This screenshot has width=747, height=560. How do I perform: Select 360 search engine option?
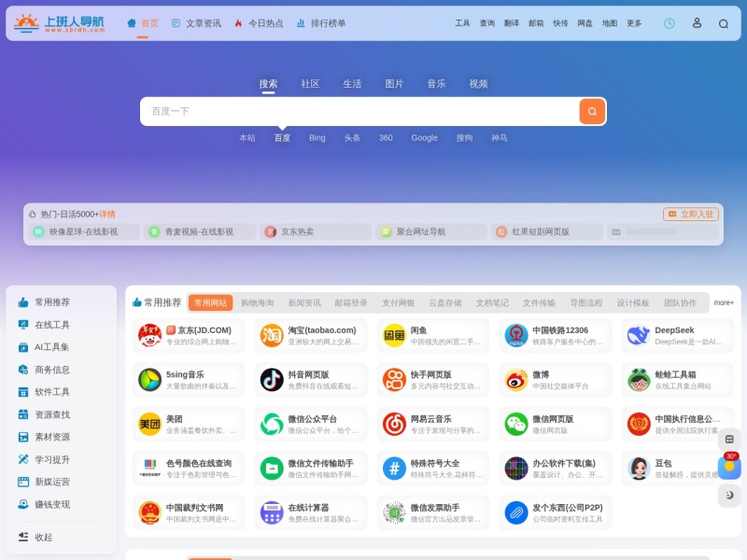tap(386, 138)
